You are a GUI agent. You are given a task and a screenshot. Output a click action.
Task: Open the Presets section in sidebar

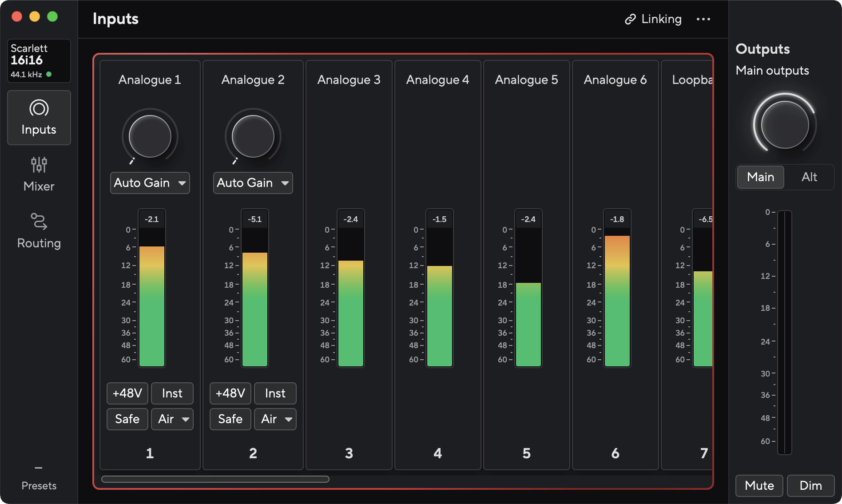(x=39, y=478)
